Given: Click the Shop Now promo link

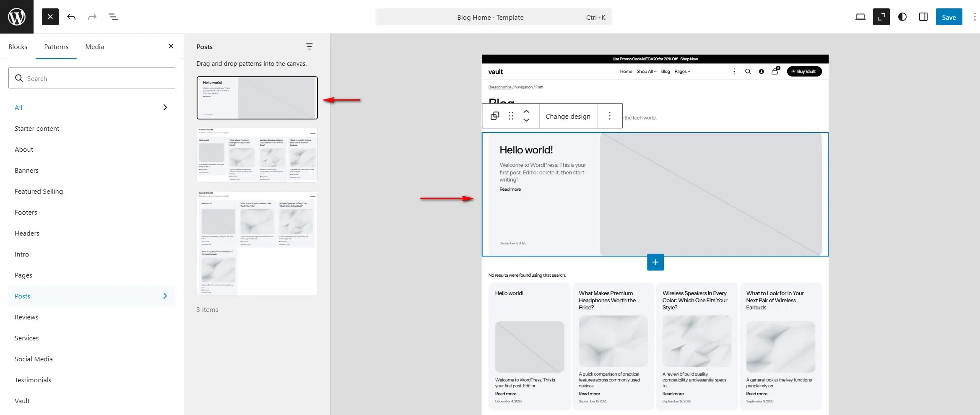Looking at the screenshot, I should 689,59.
